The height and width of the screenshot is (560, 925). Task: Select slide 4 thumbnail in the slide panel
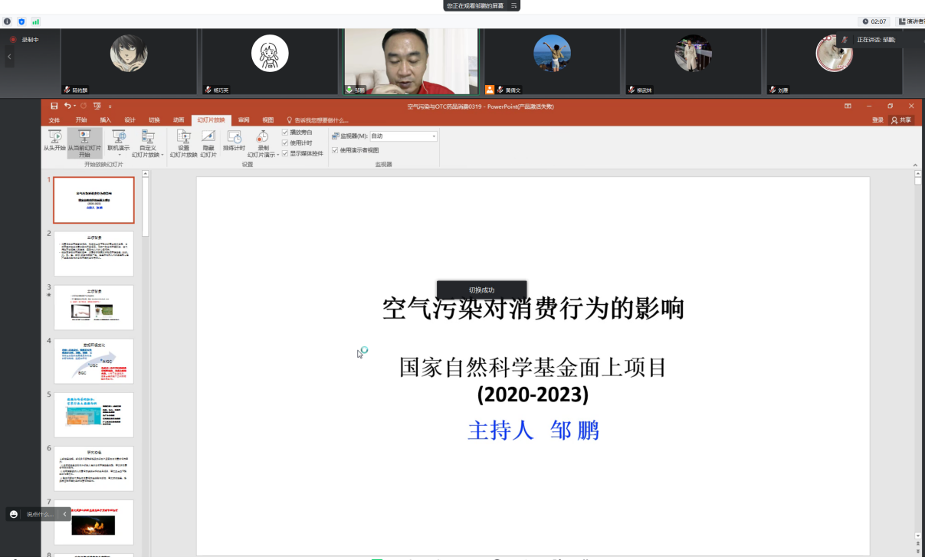(93, 361)
